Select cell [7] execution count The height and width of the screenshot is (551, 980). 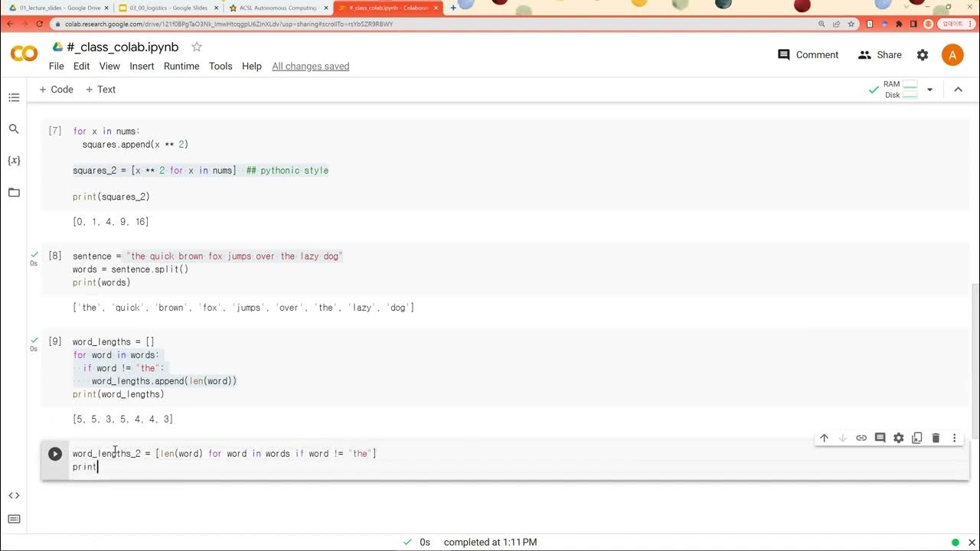point(55,131)
